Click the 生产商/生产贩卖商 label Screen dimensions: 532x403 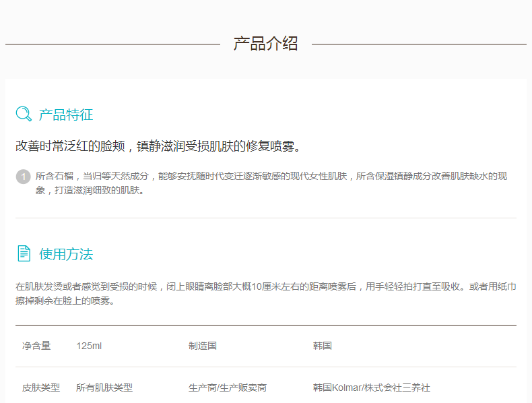click(x=227, y=387)
